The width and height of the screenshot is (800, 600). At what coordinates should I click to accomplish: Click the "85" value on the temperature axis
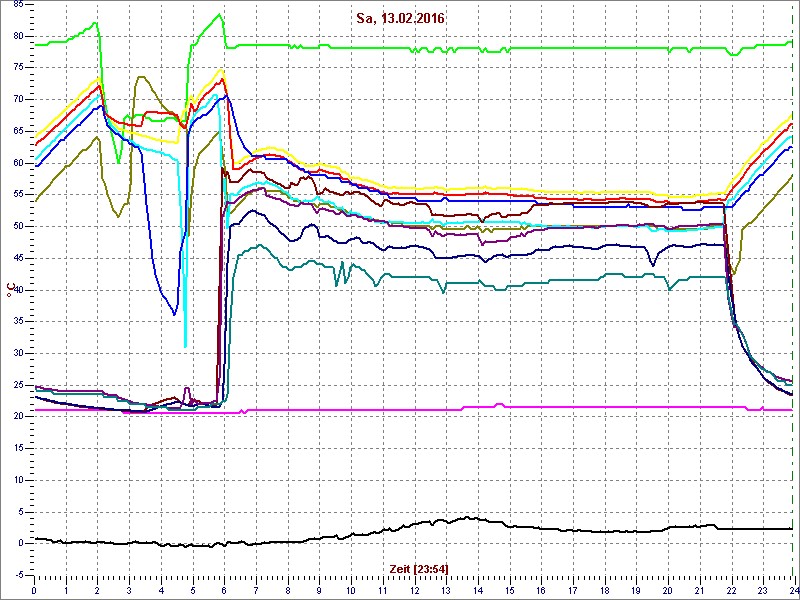pos(18,5)
